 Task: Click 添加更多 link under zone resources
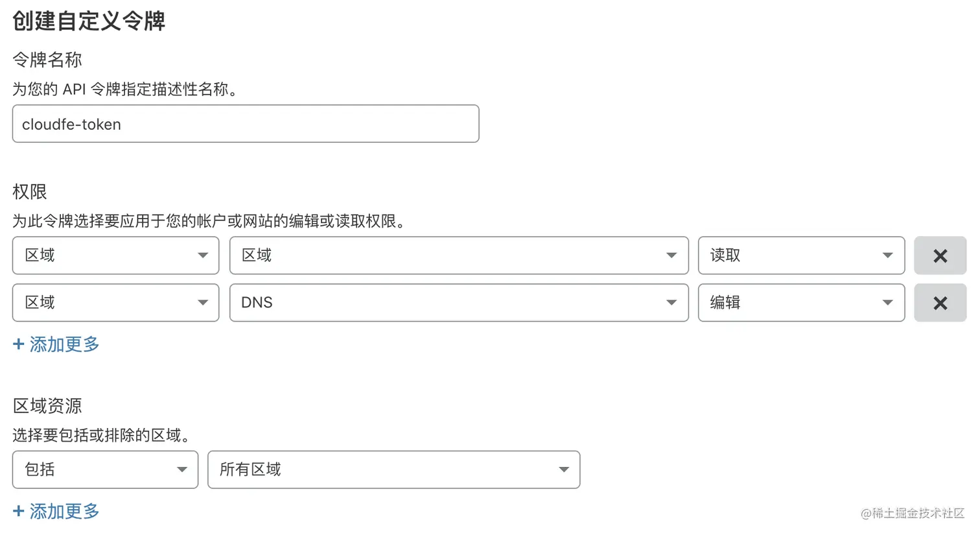click(x=64, y=511)
